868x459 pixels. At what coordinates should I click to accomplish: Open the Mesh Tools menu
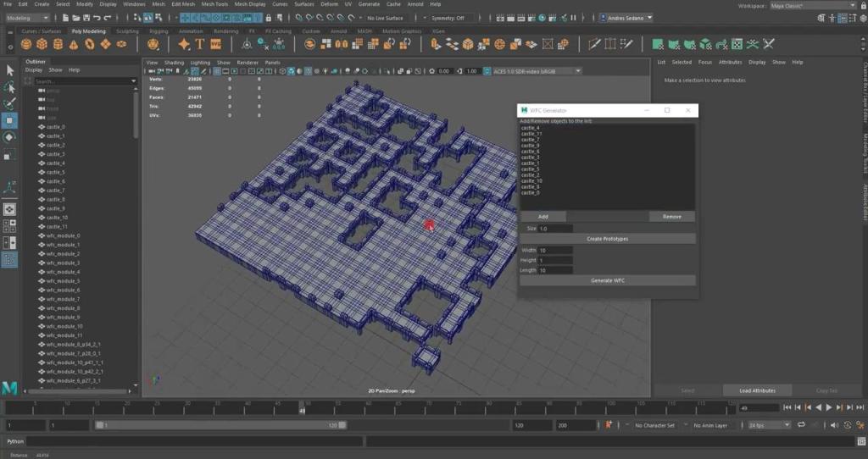pyautogui.click(x=214, y=4)
